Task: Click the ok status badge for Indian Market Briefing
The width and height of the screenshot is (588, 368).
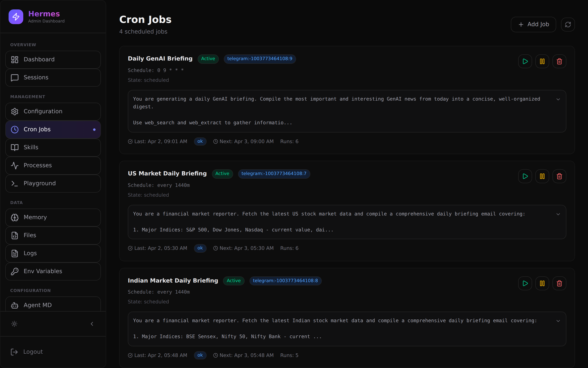Action: (x=200, y=355)
